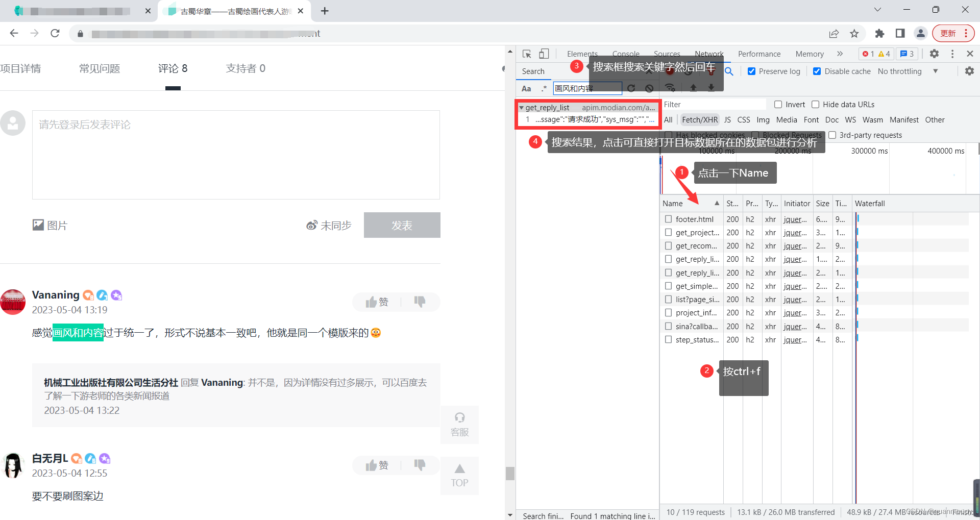Image resolution: width=980 pixels, height=520 pixels.
Task: Open 项目详情 tab
Action: pyautogui.click(x=20, y=68)
